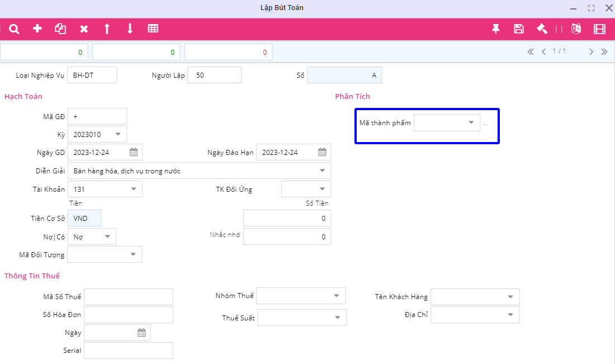
Task: Click the Mã Số Thuế input field
Action: tap(129, 297)
